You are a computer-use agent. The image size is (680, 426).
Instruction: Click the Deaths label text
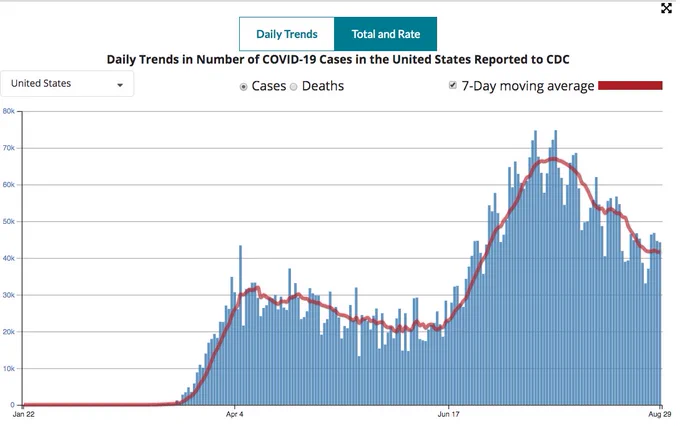click(x=323, y=86)
